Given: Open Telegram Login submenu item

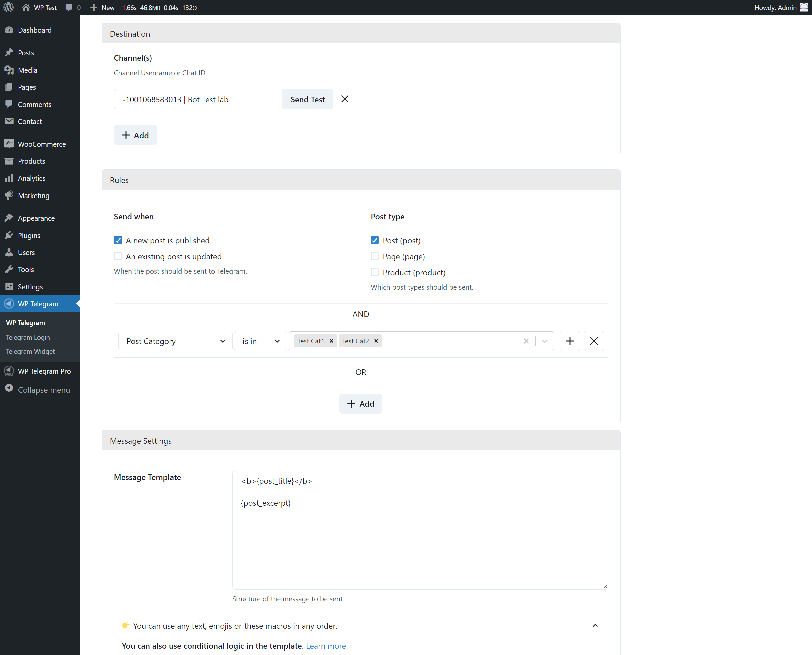Looking at the screenshot, I should 28,337.
